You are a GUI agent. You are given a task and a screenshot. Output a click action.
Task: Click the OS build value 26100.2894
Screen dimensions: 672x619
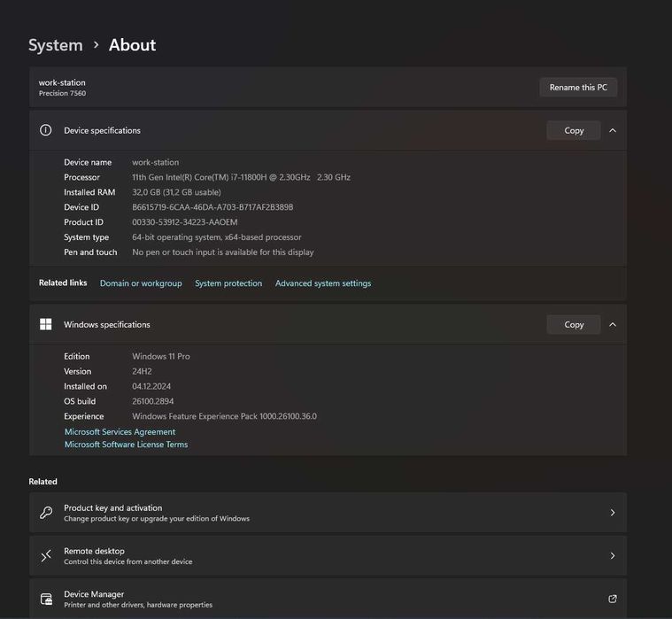[152, 401]
